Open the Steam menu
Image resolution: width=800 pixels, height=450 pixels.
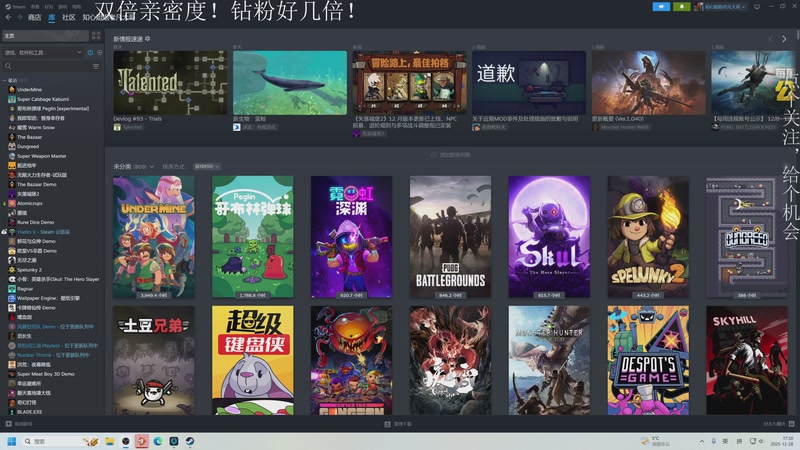16,7
